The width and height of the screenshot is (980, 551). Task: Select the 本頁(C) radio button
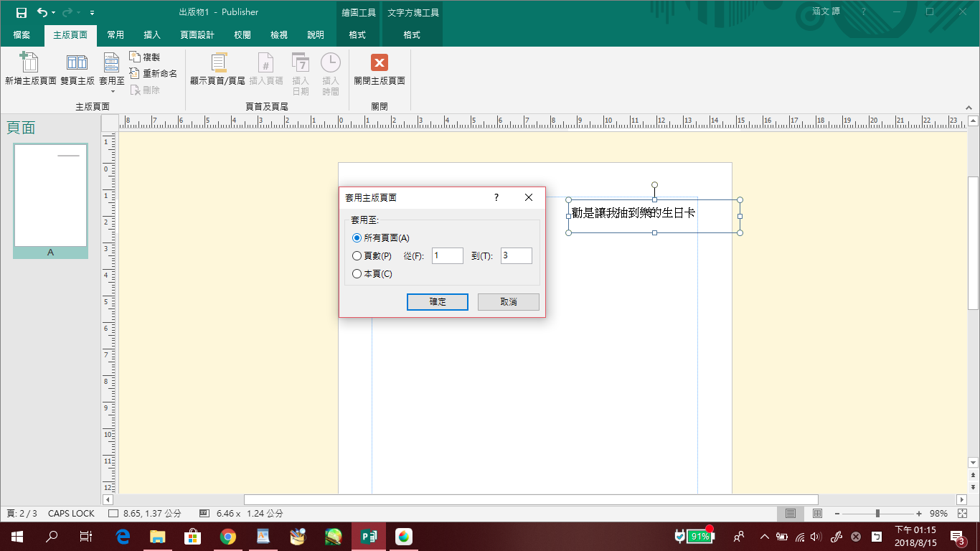click(357, 274)
